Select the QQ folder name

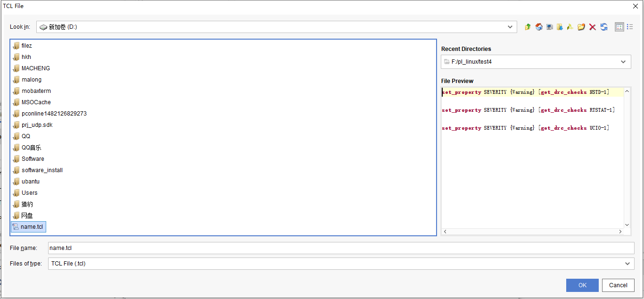click(x=26, y=136)
